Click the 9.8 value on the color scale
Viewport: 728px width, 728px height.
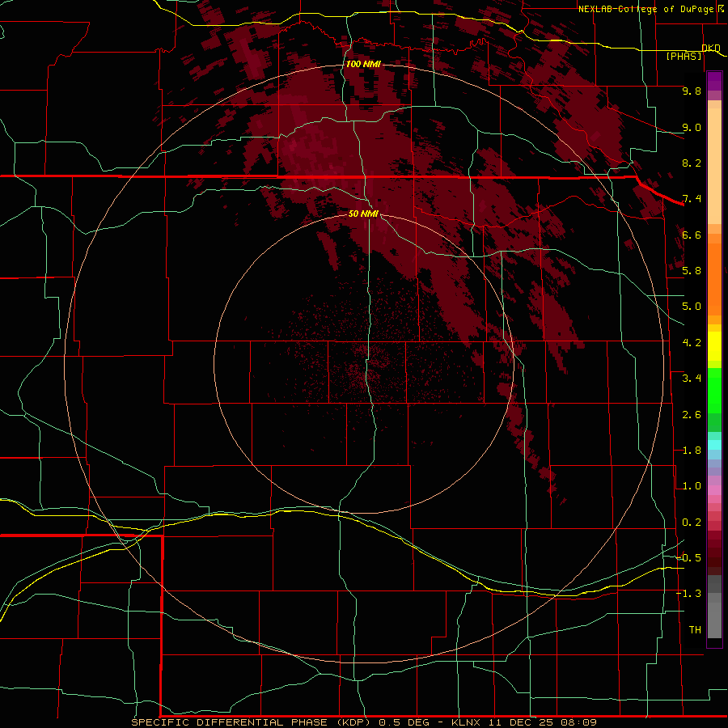coord(692,91)
